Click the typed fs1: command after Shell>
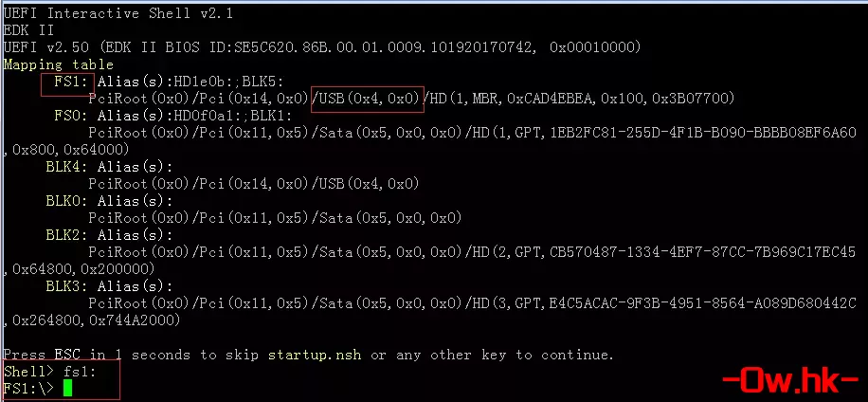Viewport: 868px width, 402px height. point(80,372)
